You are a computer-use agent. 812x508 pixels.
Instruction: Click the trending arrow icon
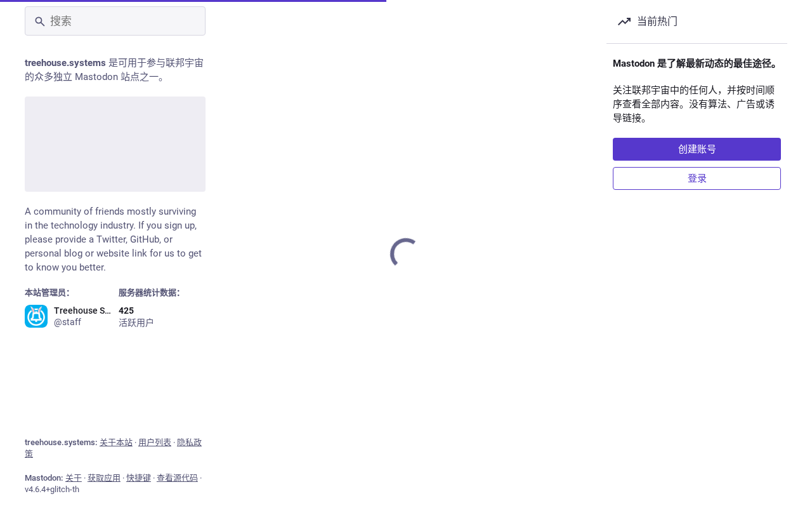point(624,22)
